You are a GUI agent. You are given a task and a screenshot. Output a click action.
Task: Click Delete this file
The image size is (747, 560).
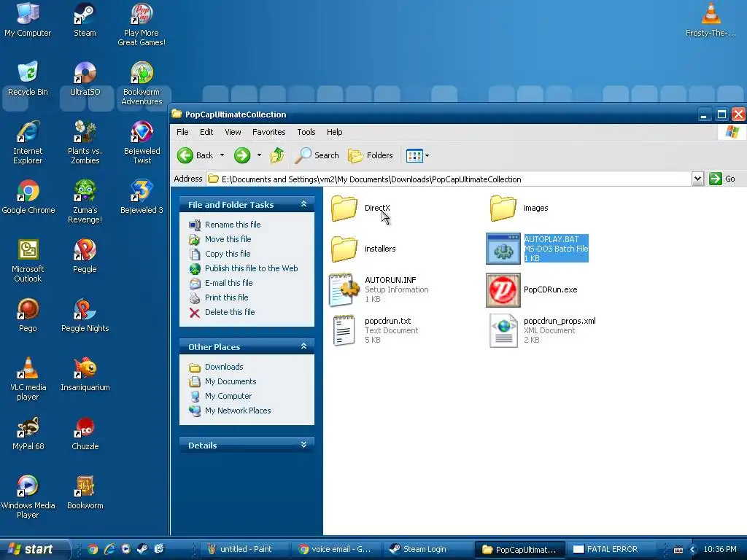(x=222, y=312)
